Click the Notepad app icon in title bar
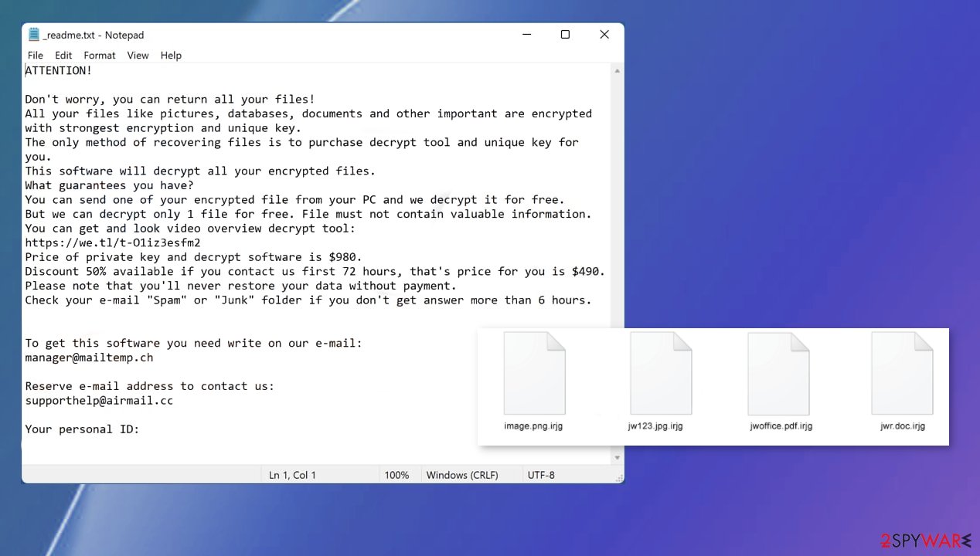Viewport: 980px width, 556px height. pos(34,35)
